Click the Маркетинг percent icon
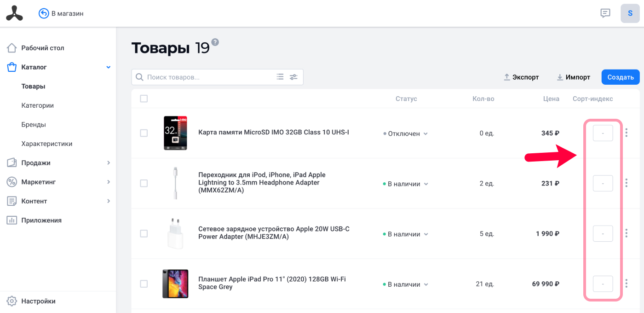The width and height of the screenshot is (644, 313). pos(12,182)
